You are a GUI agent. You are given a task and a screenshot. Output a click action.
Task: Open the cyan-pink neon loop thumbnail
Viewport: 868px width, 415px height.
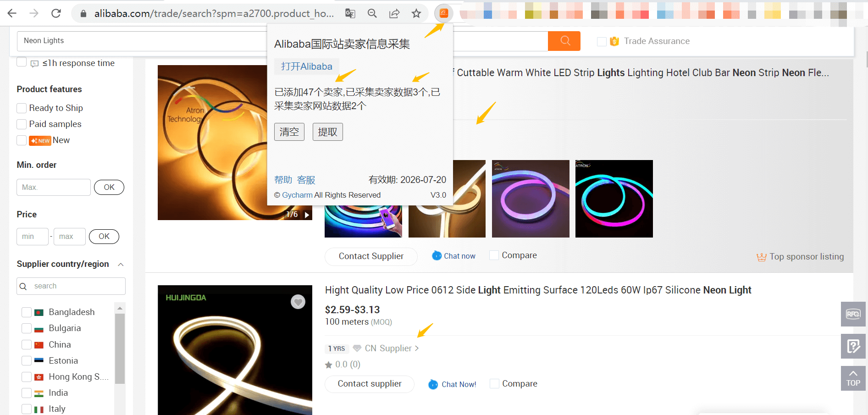[614, 199]
